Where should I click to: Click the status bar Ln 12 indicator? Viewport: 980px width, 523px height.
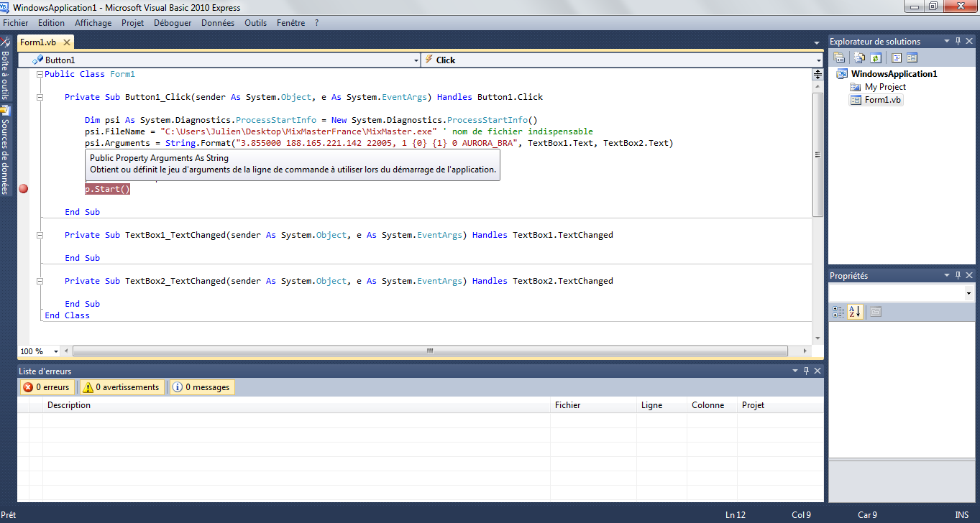click(x=736, y=514)
